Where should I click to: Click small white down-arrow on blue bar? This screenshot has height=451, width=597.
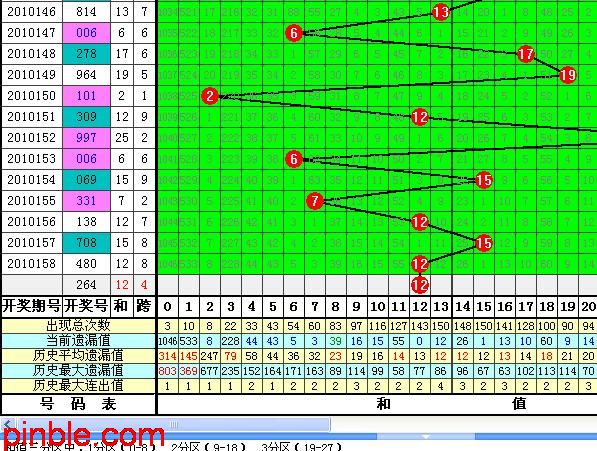[426, 436]
